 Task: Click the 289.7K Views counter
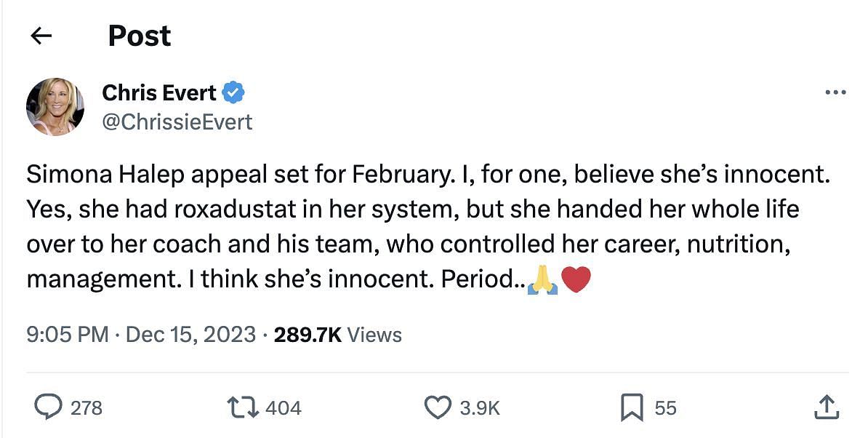[x=338, y=335]
